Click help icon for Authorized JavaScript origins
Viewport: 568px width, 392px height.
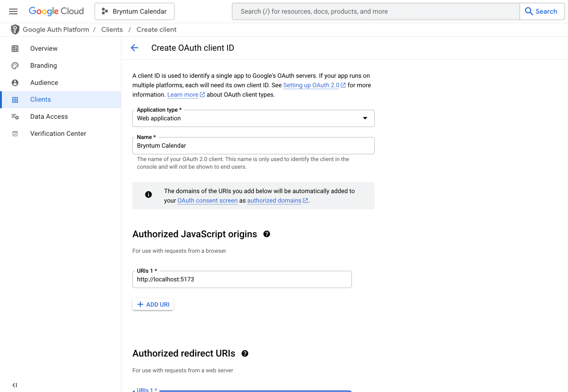tap(267, 234)
